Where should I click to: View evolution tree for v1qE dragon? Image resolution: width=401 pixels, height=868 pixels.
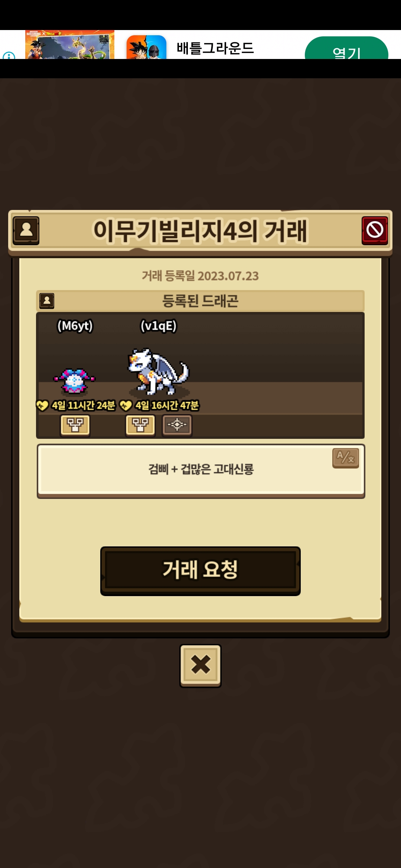point(140,425)
